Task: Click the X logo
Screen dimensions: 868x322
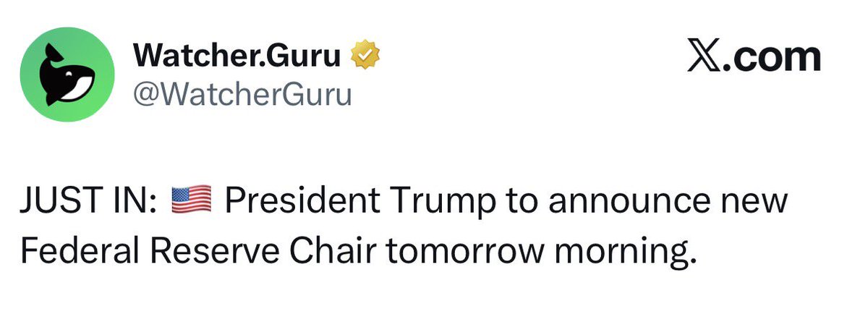Action: 703,57
